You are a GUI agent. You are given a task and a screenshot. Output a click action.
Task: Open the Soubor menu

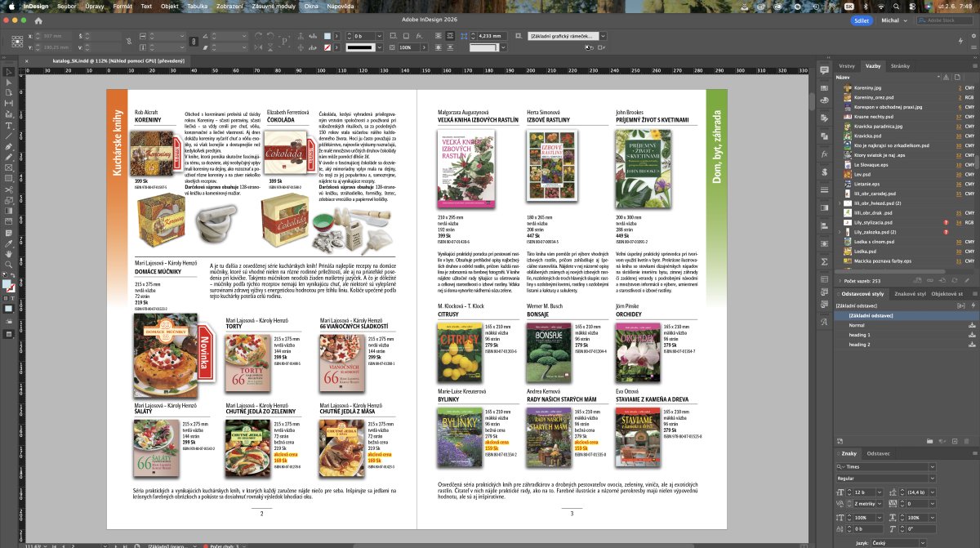click(x=67, y=6)
